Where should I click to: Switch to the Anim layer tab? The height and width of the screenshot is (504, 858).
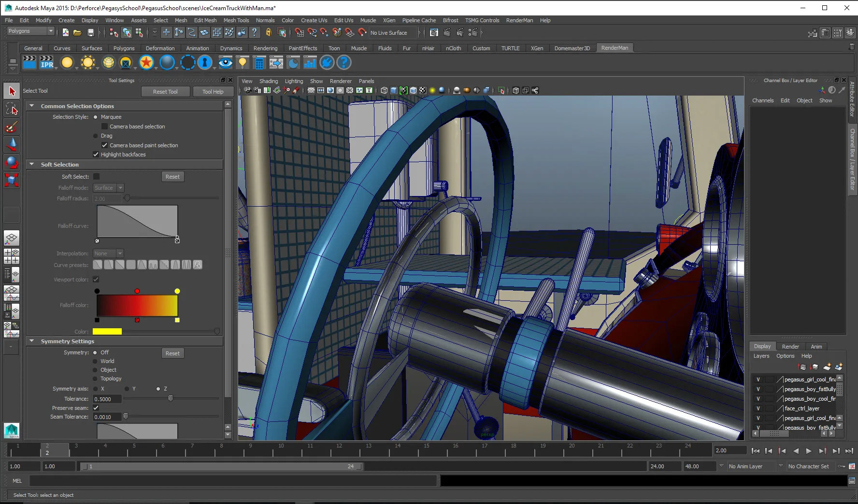click(x=816, y=347)
